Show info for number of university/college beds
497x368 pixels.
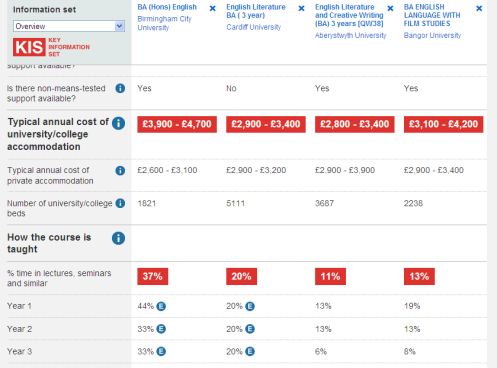click(x=120, y=203)
